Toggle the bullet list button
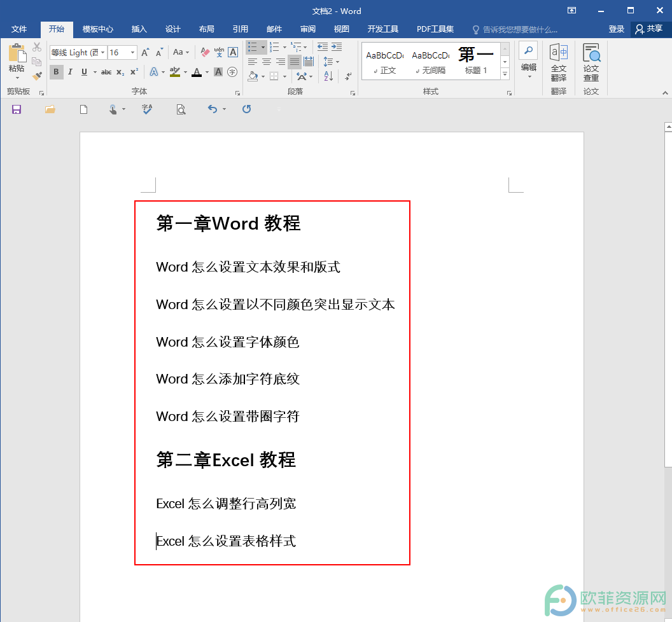Screen dimensions: 672x622 pyautogui.click(x=253, y=46)
